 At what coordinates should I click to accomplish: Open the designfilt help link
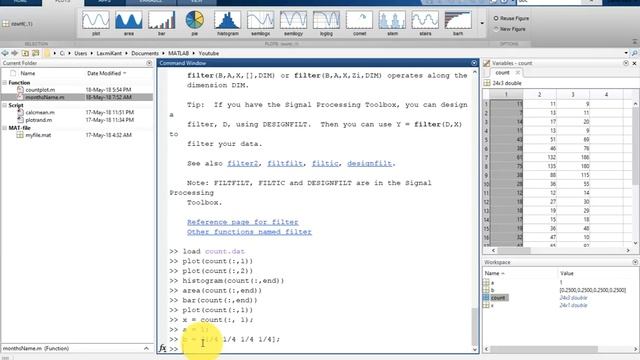click(x=369, y=163)
